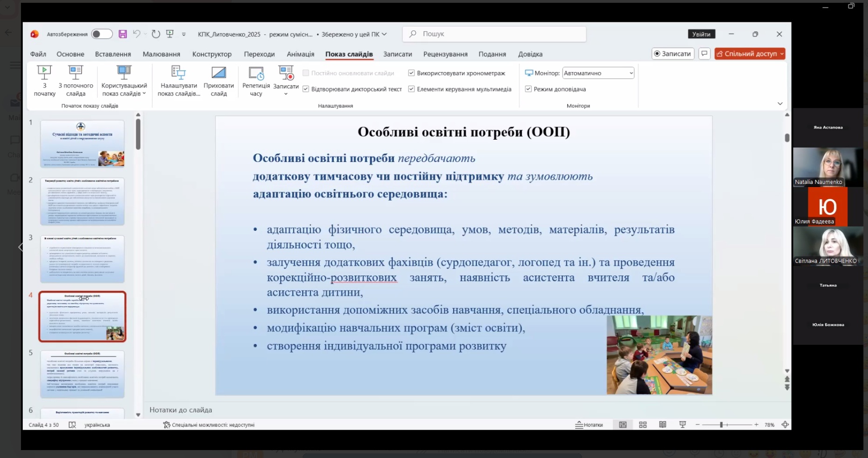Collapse the ribbon with the chevron
The width and height of the screenshot is (868, 458).
pyautogui.click(x=780, y=103)
